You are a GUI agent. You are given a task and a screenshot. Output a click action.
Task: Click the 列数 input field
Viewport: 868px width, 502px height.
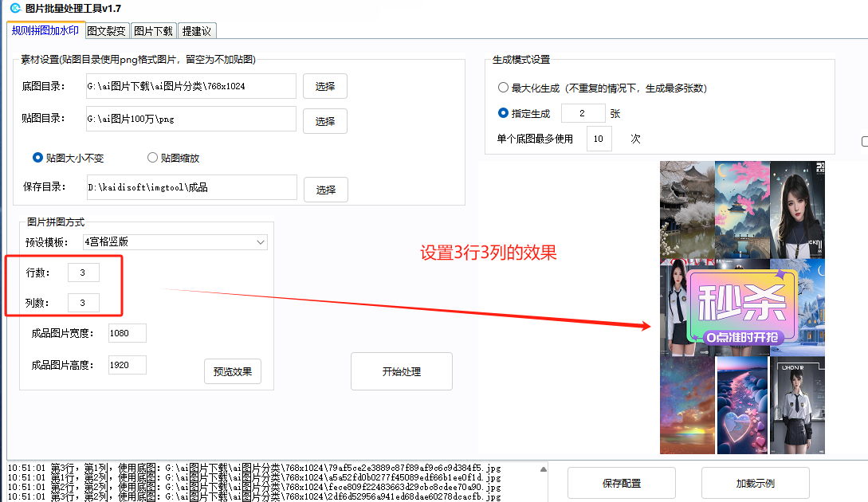click(84, 303)
